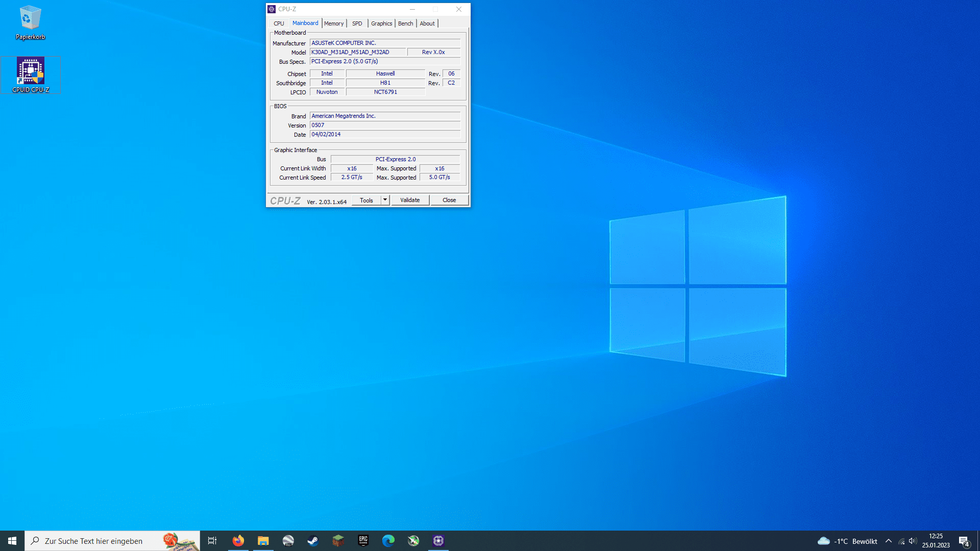
Task: Open Google Earth Pro from the taskbar
Action: tap(288, 541)
